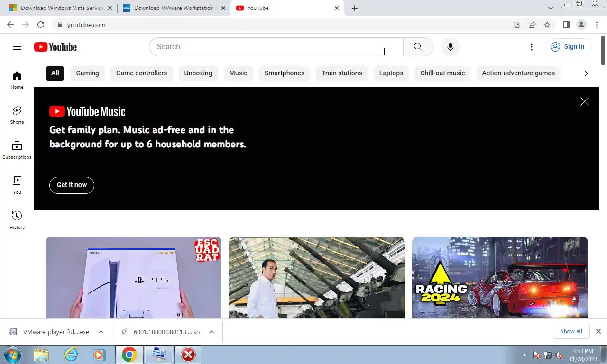Click the red X taskbar application
Viewport: 607px width, 364px height.
[x=188, y=355]
